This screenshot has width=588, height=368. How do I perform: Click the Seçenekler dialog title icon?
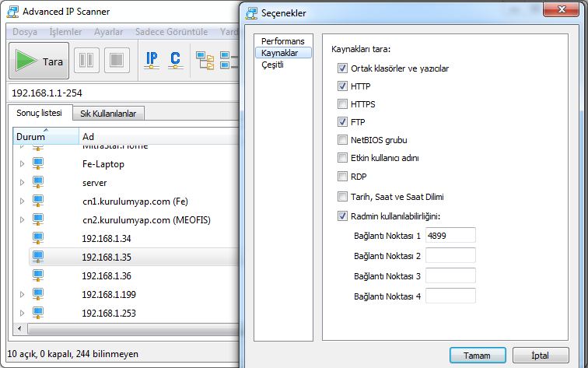click(251, 13)
